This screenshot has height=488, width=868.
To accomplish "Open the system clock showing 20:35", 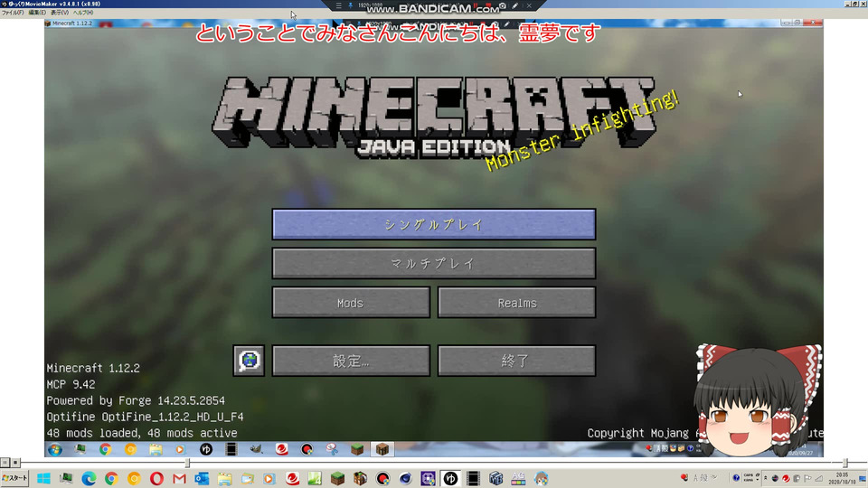I will tap(842, 478).
